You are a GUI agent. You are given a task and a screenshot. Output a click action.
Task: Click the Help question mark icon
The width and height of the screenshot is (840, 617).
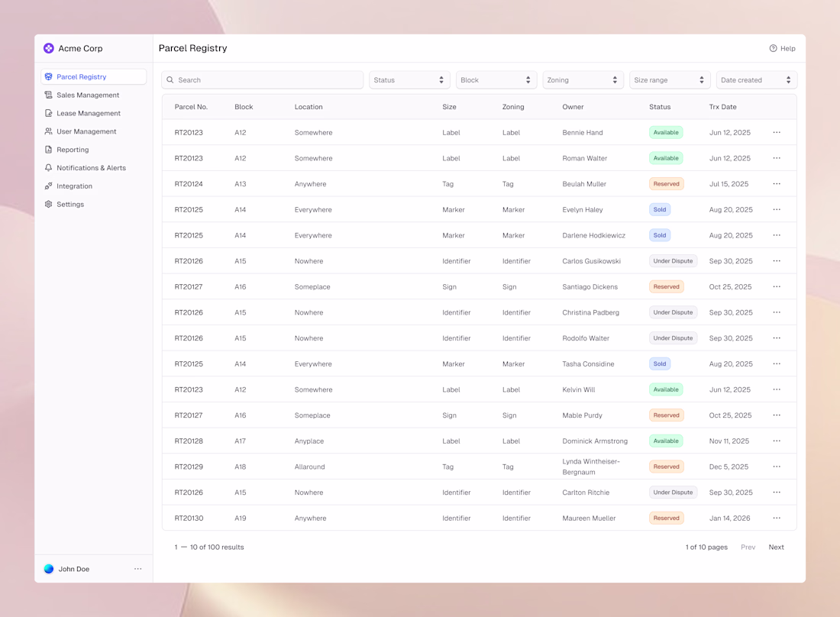773,48
